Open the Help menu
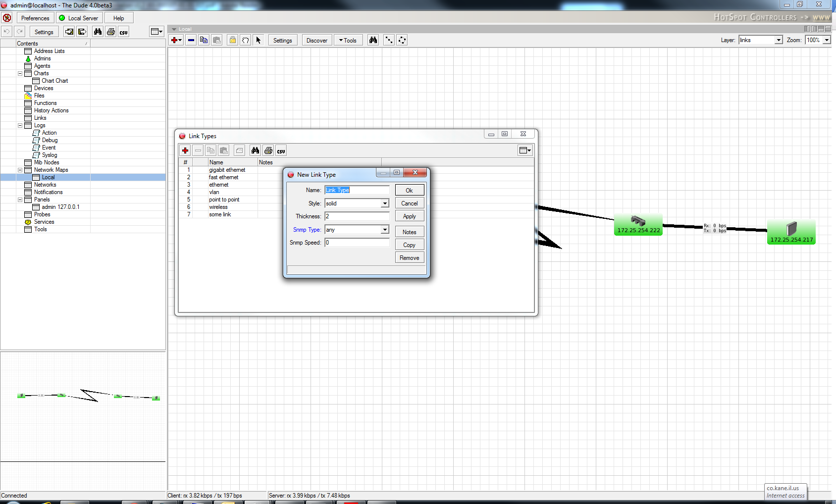836x504 pixels. point(118,17)
